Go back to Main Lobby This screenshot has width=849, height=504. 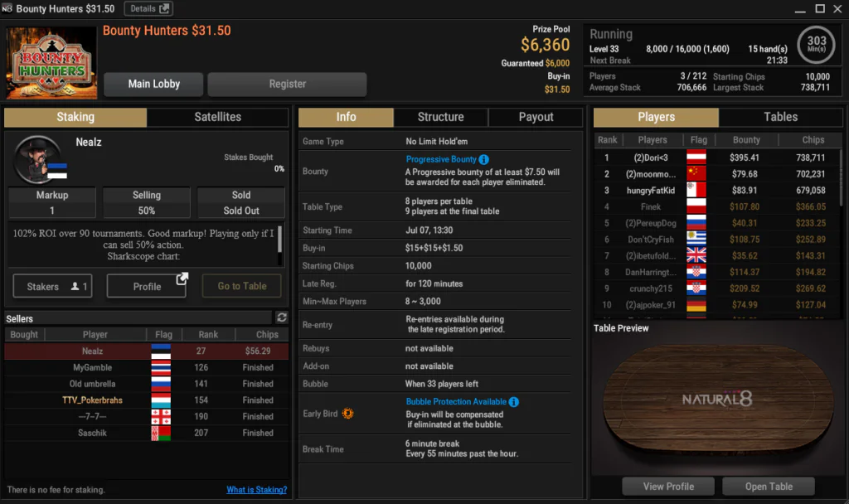tap(153, 84)
